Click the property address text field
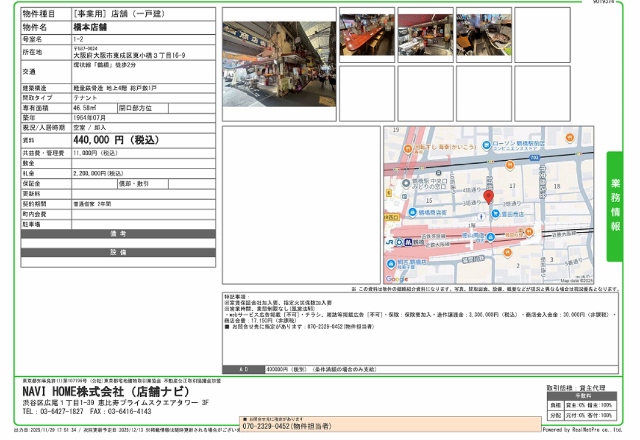640x440 pixels. click(128, 56)
